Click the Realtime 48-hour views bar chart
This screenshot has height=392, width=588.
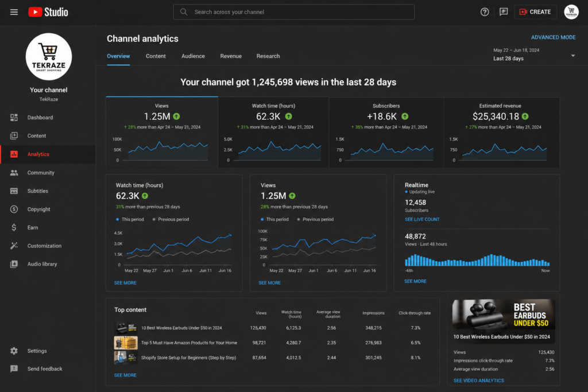tap(477, 261)
